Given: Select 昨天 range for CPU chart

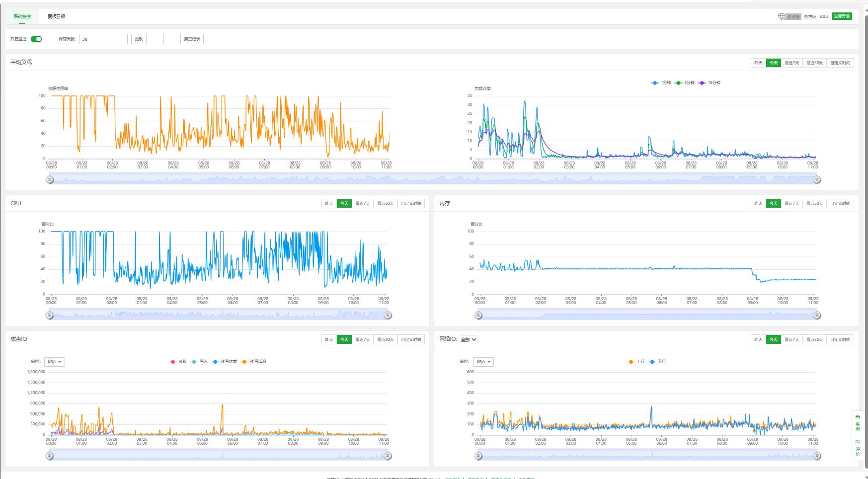Looking at the screenshot, I should 329,203.
